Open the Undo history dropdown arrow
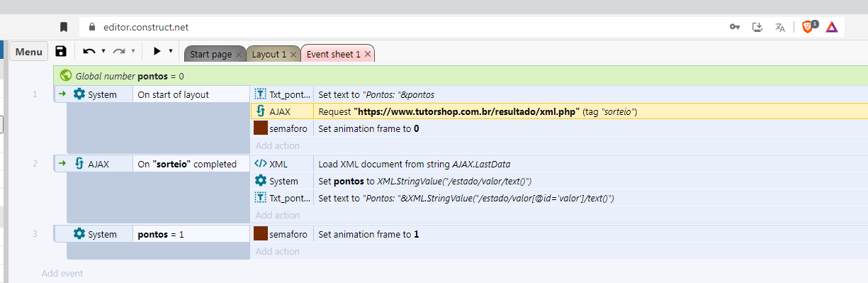Image resolution: width=868 pixels, height=283 pixels. (103, 51)
